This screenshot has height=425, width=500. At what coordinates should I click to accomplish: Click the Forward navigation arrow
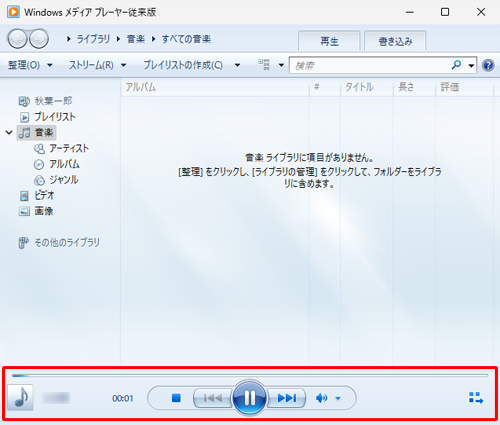coord(39,39)
